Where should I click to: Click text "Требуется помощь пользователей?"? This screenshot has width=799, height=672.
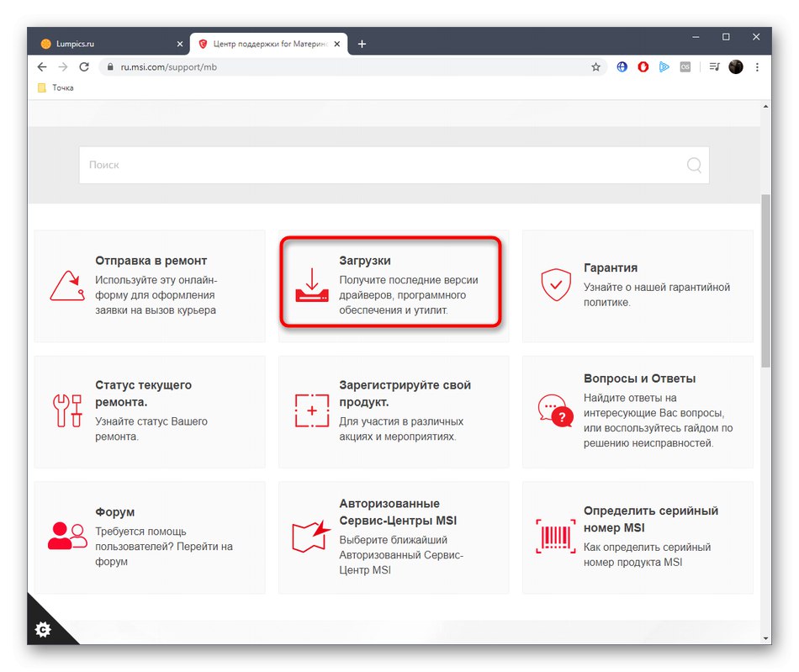[x=140, y=539]
